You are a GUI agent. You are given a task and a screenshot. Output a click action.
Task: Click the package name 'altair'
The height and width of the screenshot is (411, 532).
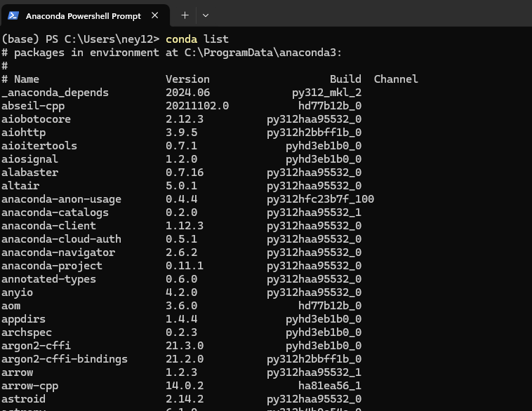point(20,186)
